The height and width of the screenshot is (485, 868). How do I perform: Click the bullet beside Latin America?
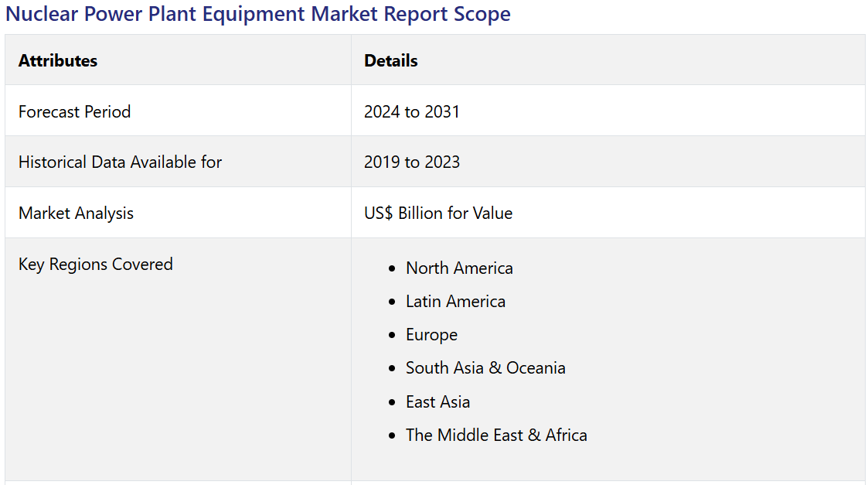(392, 302)
